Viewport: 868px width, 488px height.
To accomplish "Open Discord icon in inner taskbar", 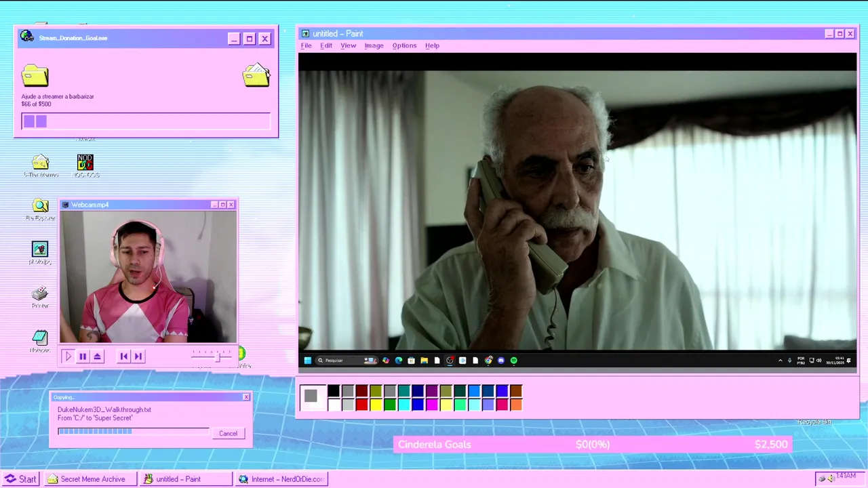I will coord(501,361).
